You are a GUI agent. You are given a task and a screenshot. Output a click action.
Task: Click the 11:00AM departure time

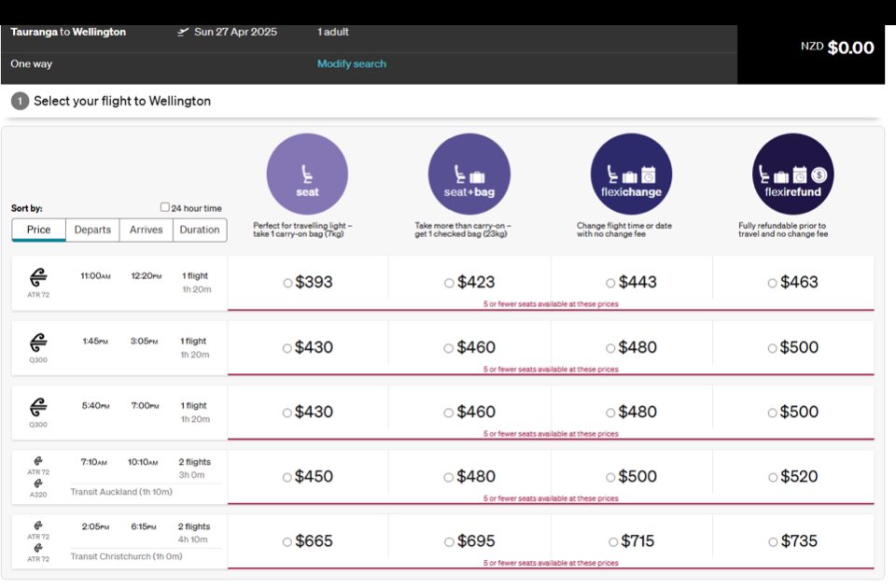tap(95, 276)
